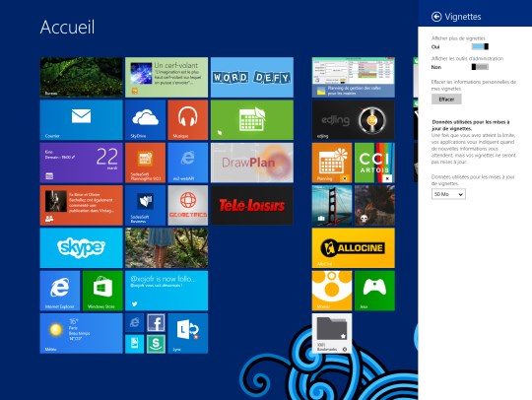Open the Jeux Xbox controller tile
This screenshot has height=400, width=532.
(x=375, y=291)
